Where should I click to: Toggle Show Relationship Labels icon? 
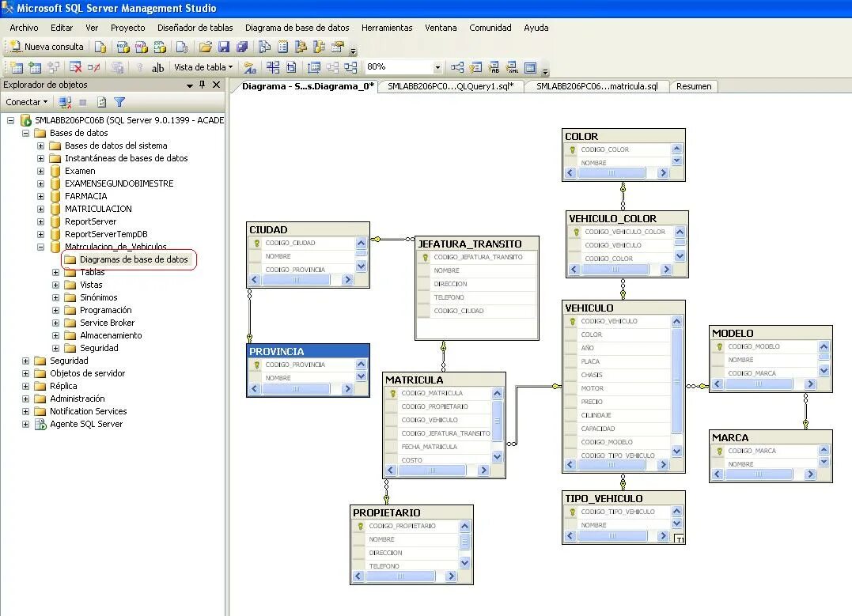click(x=250, y=67)
